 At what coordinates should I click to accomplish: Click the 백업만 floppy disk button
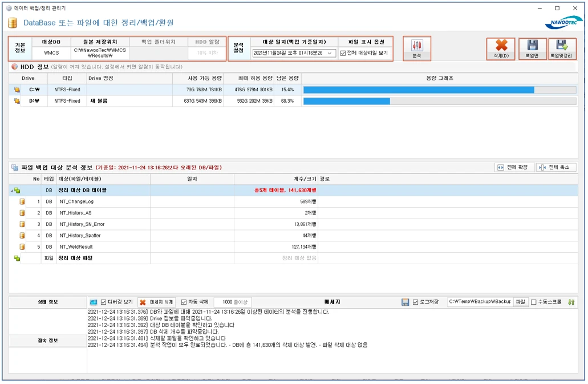coord(532,48)
